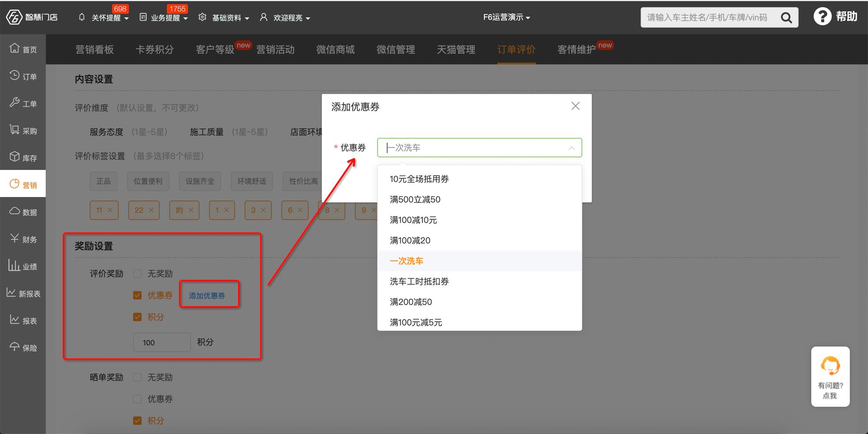This screenshot has height=434, width=868.
Task: Click the customer service 有问题?点我 widget
Action: (x=830, y=376)
